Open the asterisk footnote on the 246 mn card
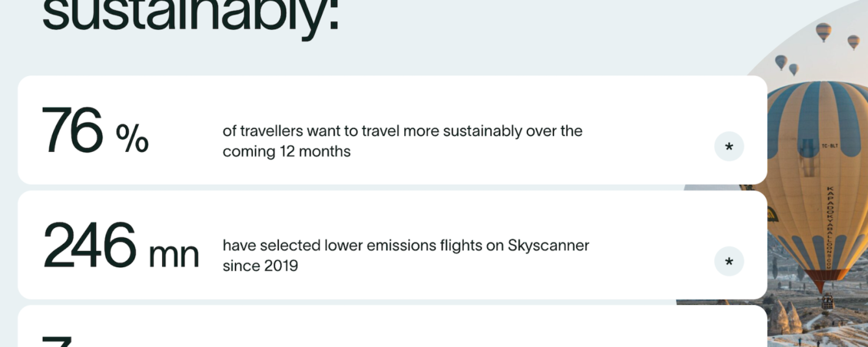The image size is (868, 347). (x=728, y=261)
